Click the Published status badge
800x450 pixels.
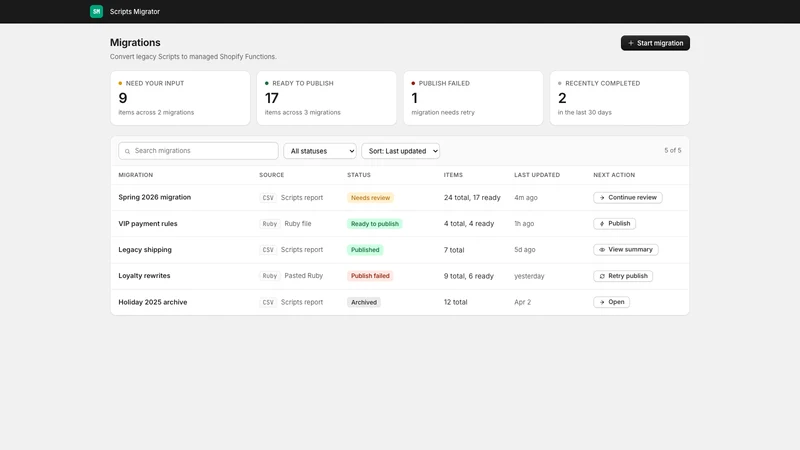pyautogui.click(x=365, y=250)
